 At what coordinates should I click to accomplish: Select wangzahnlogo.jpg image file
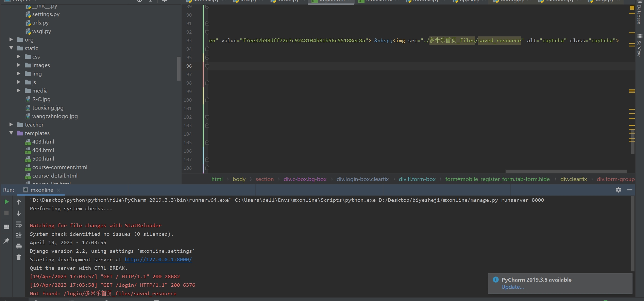(55, 116)
